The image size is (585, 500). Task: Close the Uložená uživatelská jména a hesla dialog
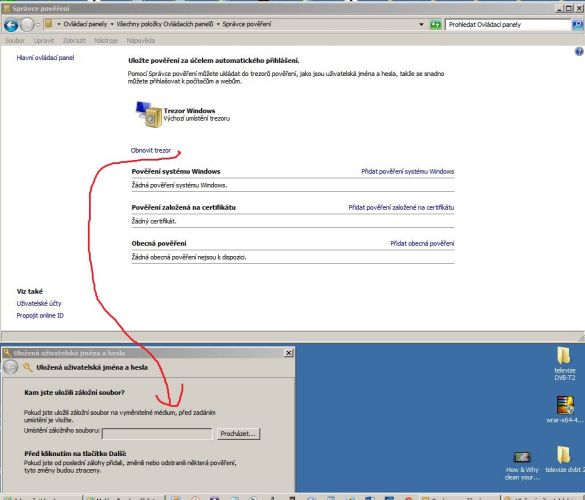click(288, 353)
